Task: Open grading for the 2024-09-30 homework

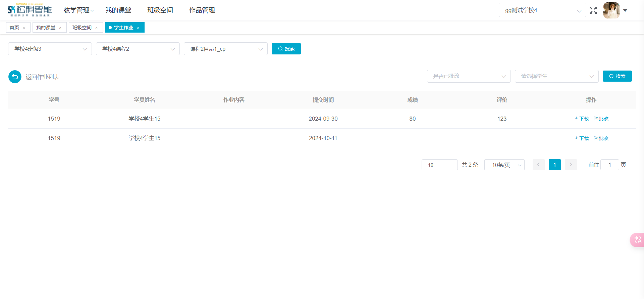Action: [601, 119]
